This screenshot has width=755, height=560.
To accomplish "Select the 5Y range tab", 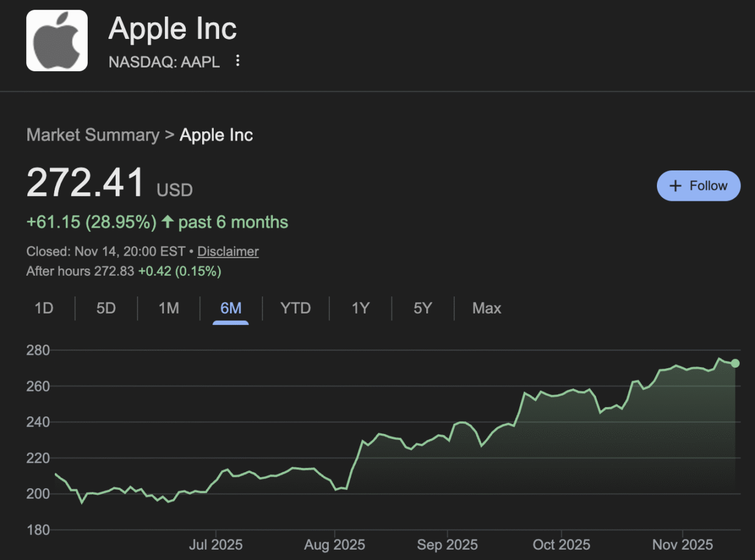I will [423, 309].
